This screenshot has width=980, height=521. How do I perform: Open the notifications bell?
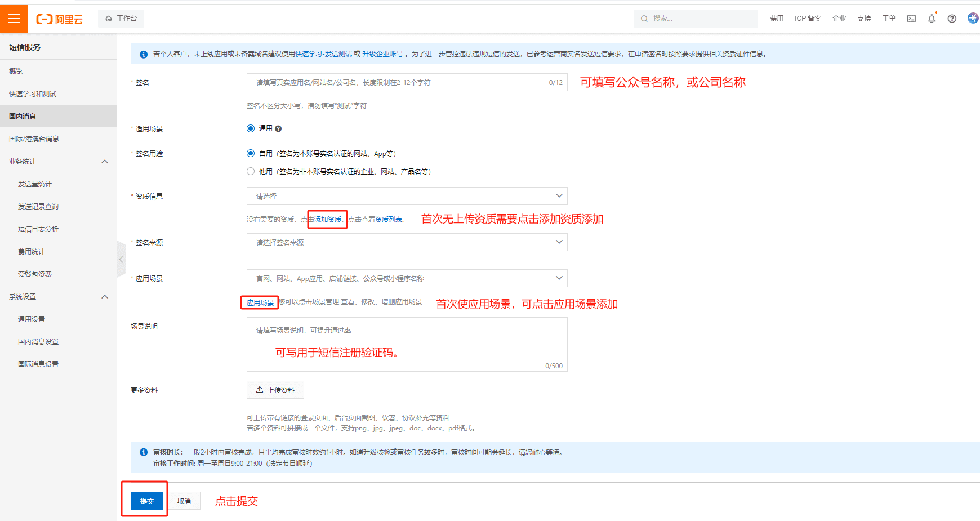tap(932, 19)
